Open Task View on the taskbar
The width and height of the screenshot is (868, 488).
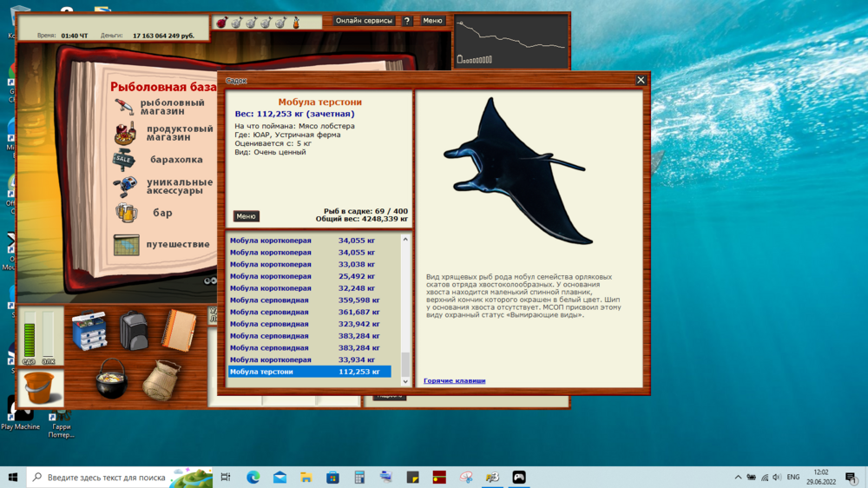tap(226, 477)
